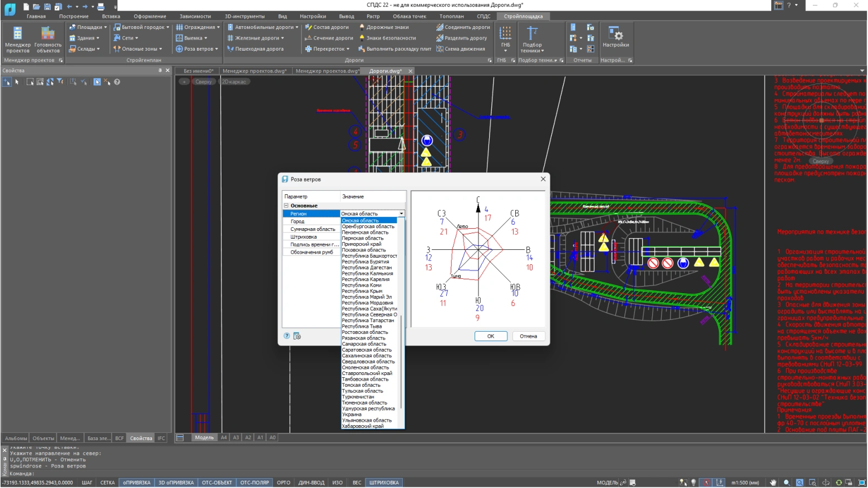Toggle ОРТО mode in status bar
The image size is (868, 488).
click(x=284, y=482)
